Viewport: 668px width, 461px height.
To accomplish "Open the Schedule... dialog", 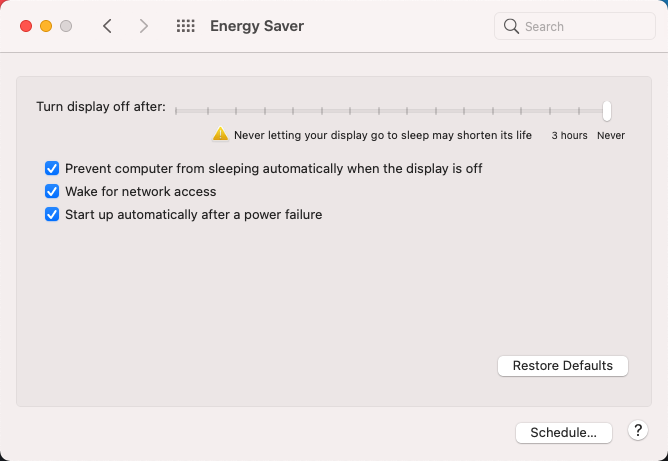I will [x=563, y=433].
